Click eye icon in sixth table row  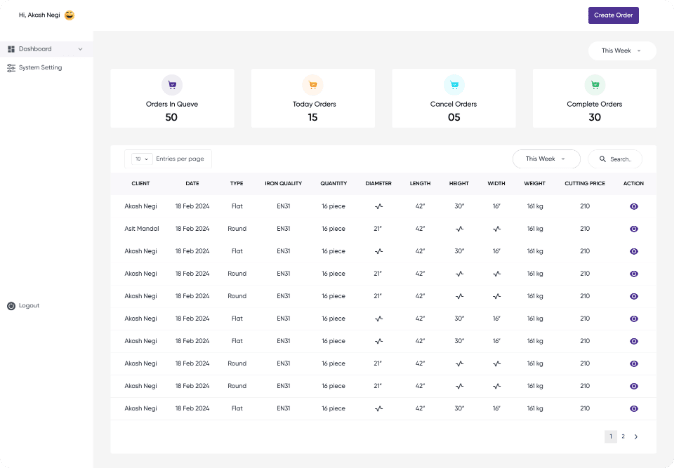634,319
